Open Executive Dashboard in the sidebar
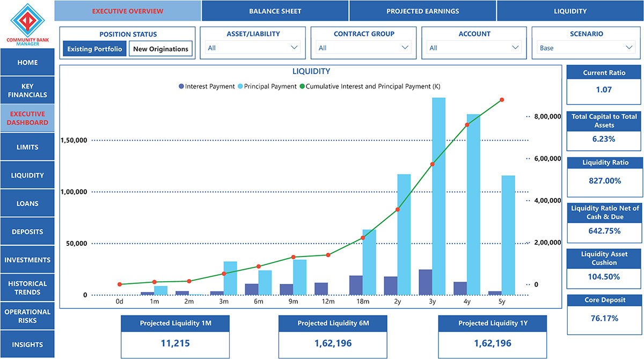Viewport: 644px width, 359px height. 27,118
